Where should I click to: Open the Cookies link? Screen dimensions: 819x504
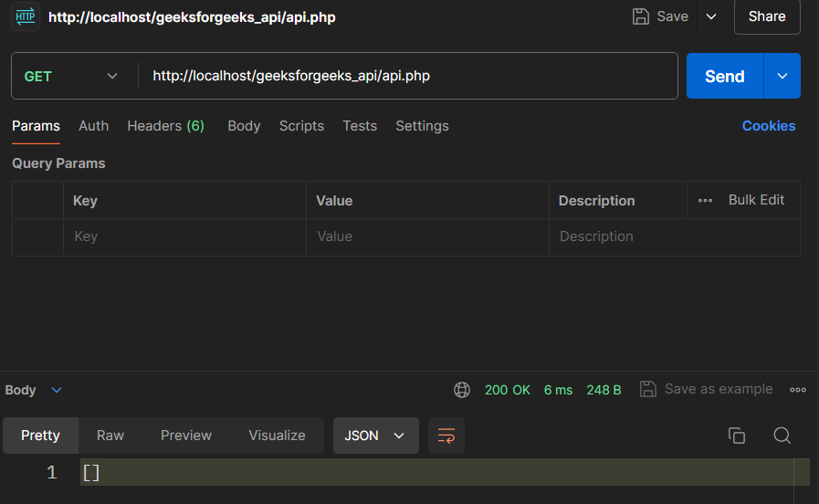(769, 126)
